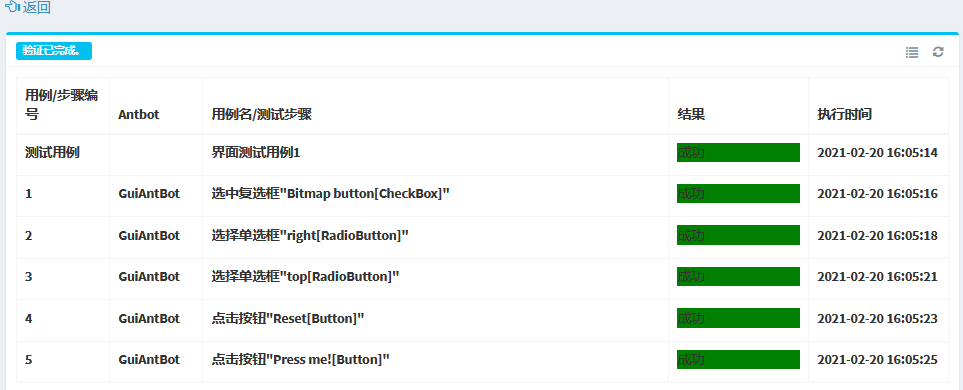This screenshot has width=963, height=390.
Task: Click the green 成功 bar for Reset[Button] step
Action: pyautogui.click(x=738, y=318)
